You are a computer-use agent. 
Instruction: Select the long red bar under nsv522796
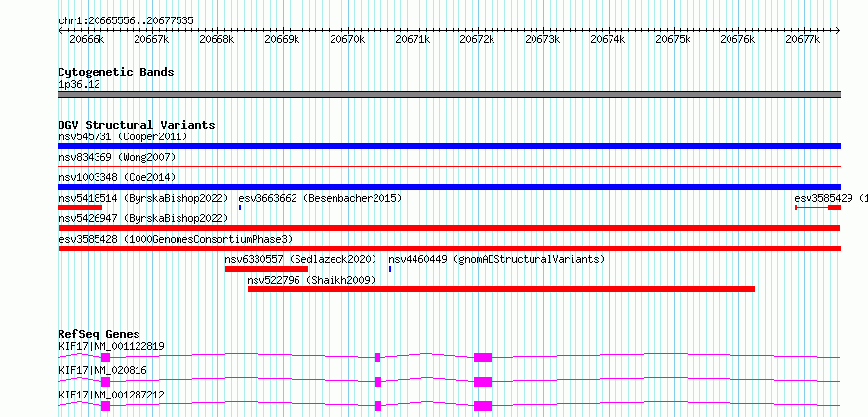point(501,289)
